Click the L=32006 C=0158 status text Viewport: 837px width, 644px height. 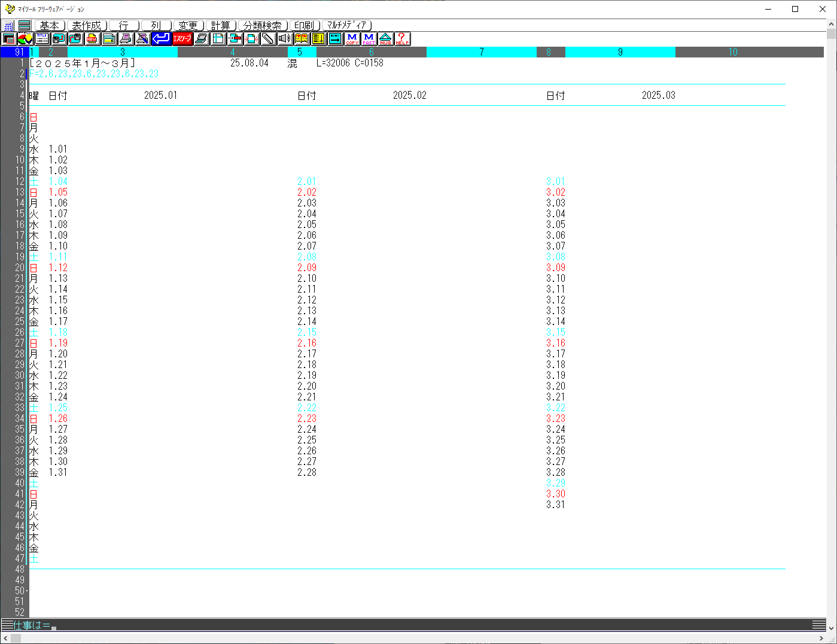coord(350,63)
